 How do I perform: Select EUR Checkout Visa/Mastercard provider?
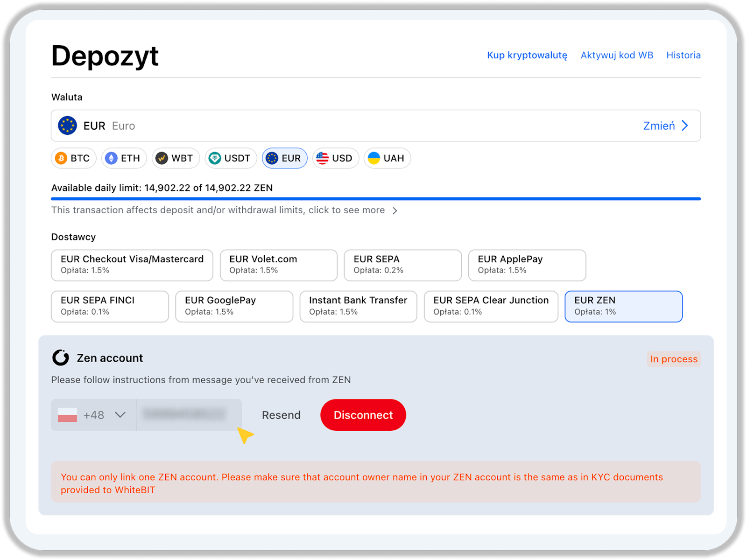pos(132,265)
